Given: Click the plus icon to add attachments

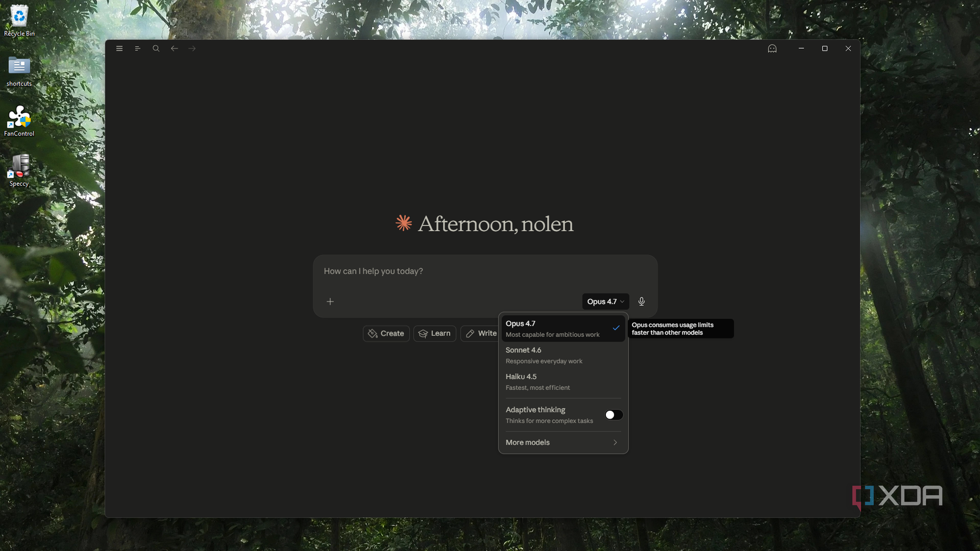Looking at the screenshot, I should (x=330, y=302).
